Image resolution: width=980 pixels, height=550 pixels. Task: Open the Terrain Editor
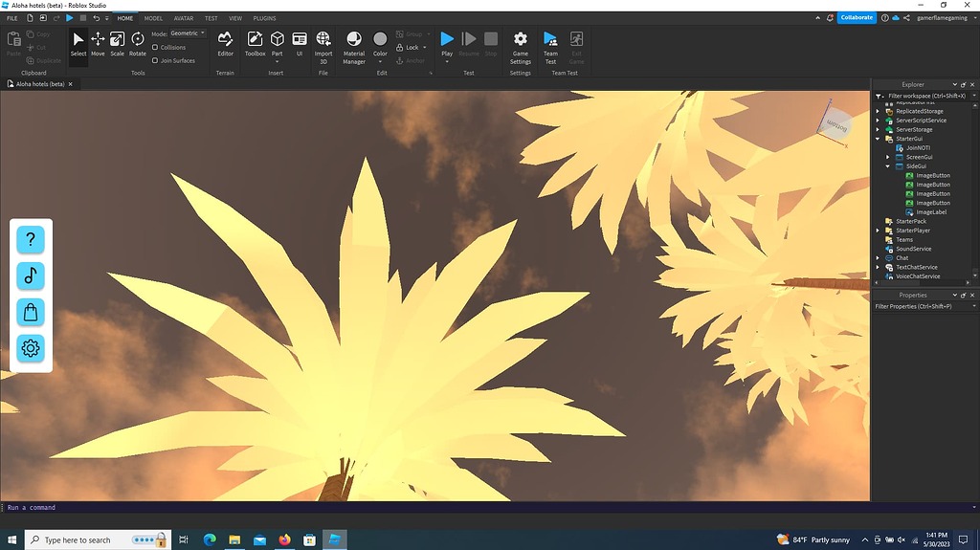pos(225,44)
